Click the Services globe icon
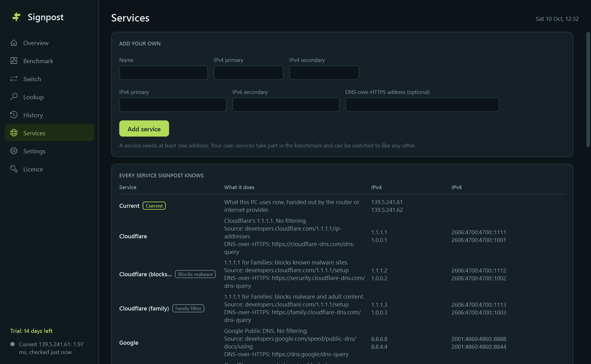 (14, 133)
